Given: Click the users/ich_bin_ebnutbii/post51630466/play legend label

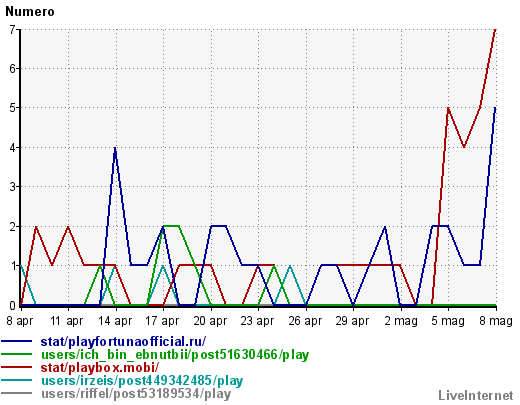Looking at the screenshot, I should [x=175, y=354].
